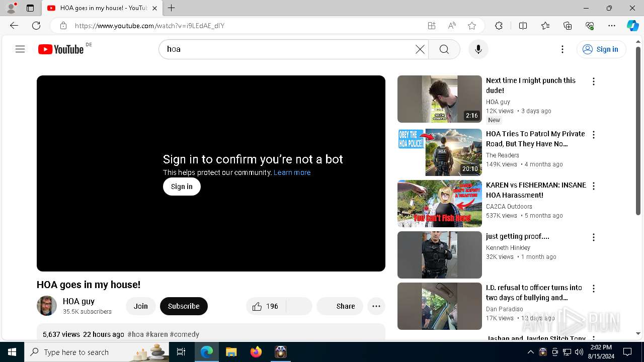Click the taskbar search box
This screenshot has width=644, height=362.
[97, 352]
